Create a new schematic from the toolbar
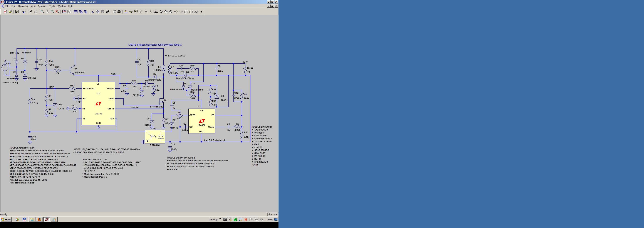The width and height of the screenshot is (644, 228). click(x=5, y=12)
